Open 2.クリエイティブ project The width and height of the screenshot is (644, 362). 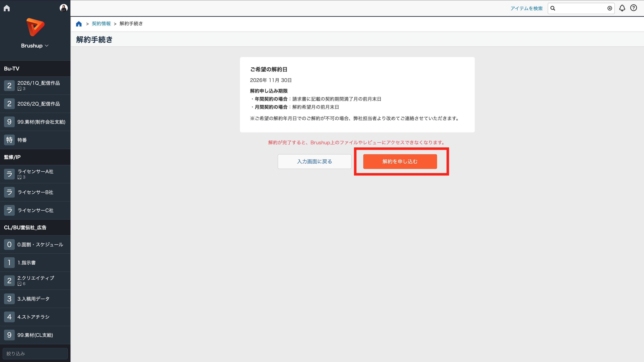tap(35, 281)
